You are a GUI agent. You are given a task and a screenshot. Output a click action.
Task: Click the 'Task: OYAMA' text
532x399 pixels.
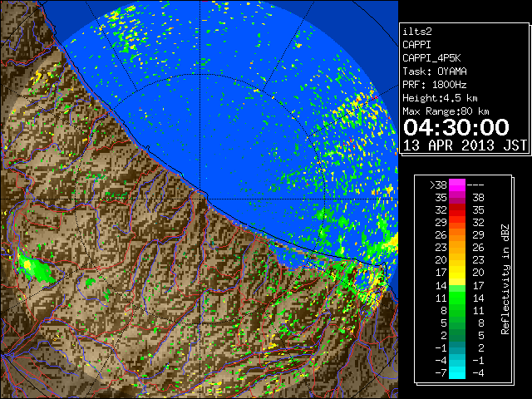coord(435,71)
